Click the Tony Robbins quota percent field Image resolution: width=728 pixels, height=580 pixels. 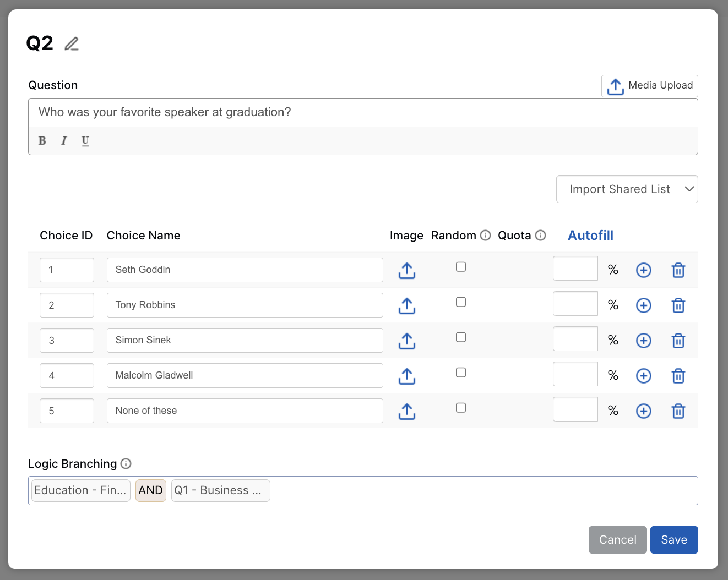click(575, 304)
